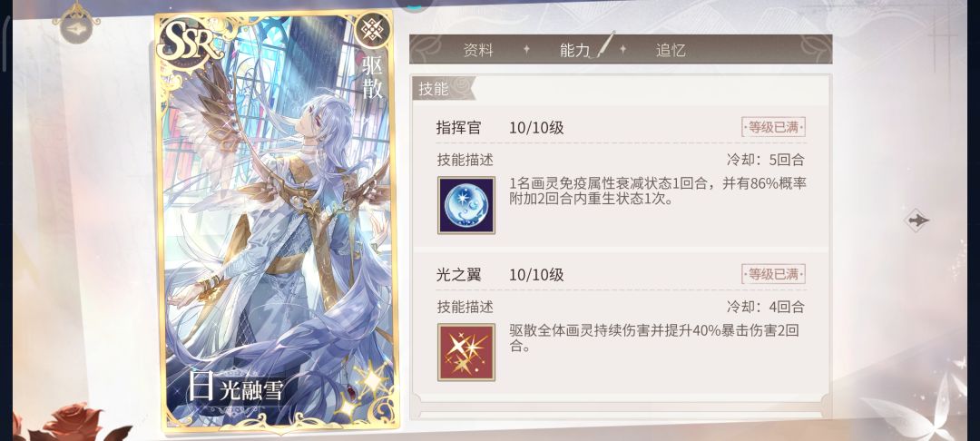Tap the next card arrow on right edge
This screenshot has width=980, height=441.
click(917, 220)
